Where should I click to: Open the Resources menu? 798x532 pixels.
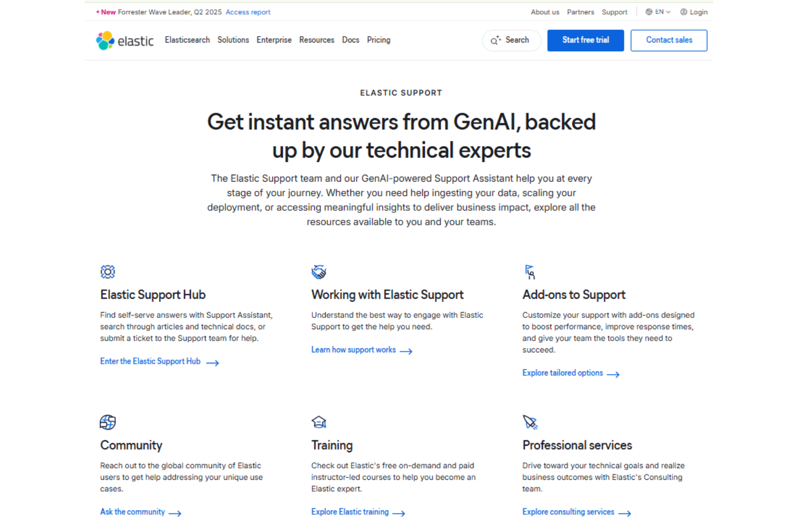tap(317, 40)
